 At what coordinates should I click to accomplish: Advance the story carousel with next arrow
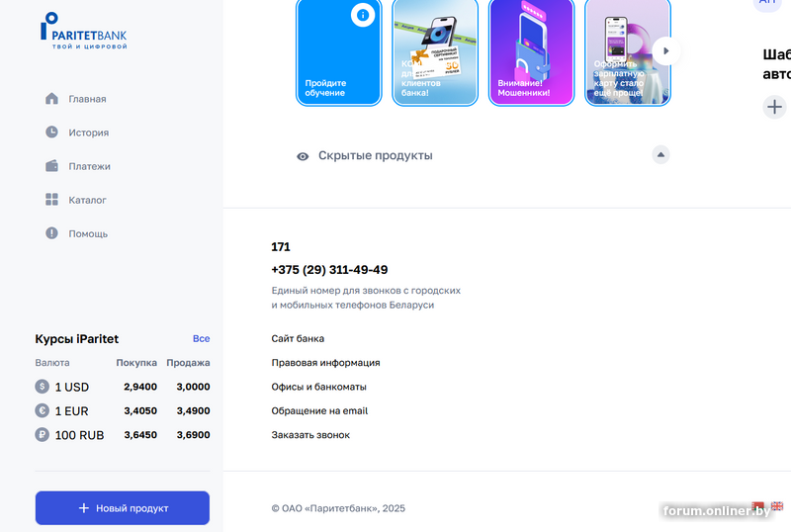pyautogui.click(x=665, y=51)
